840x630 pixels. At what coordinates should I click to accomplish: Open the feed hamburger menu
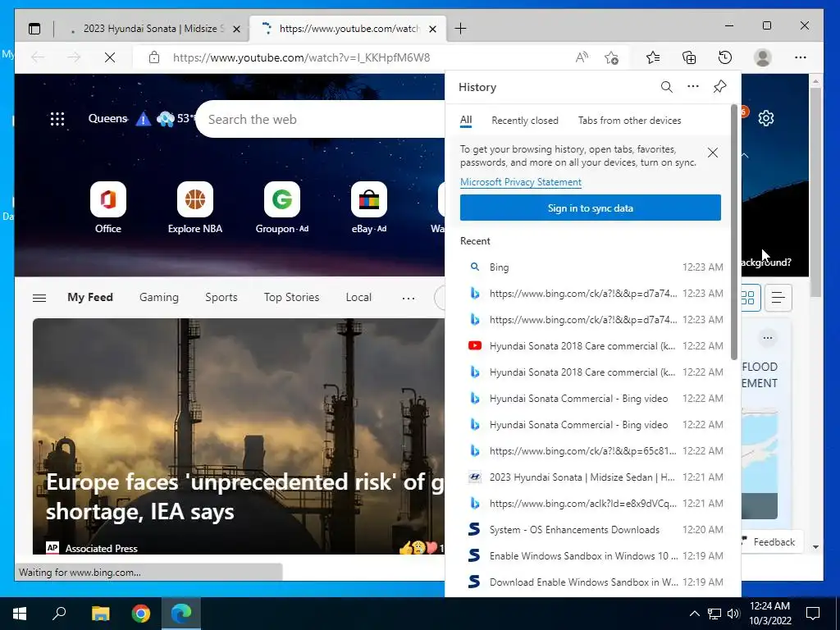tap(39, 298)
